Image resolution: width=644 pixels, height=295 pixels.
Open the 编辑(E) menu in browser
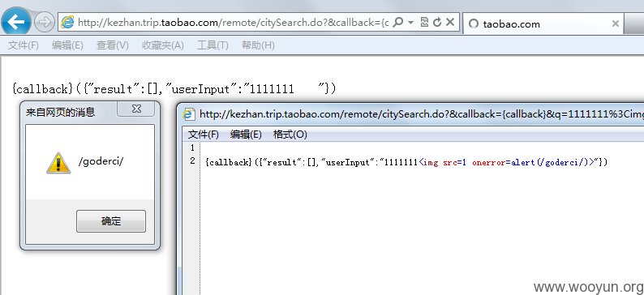click(67, 45)
